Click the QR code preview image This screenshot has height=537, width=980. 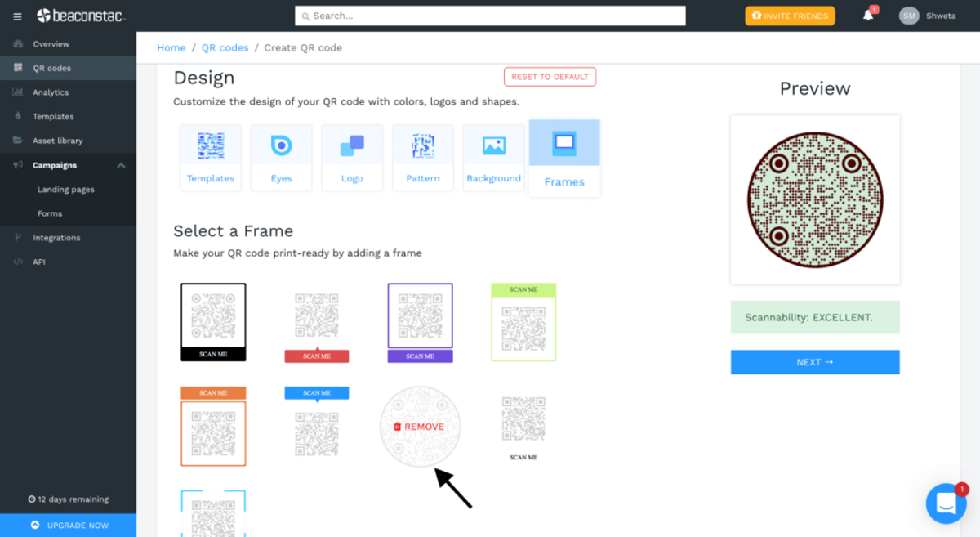pos(815,199)
